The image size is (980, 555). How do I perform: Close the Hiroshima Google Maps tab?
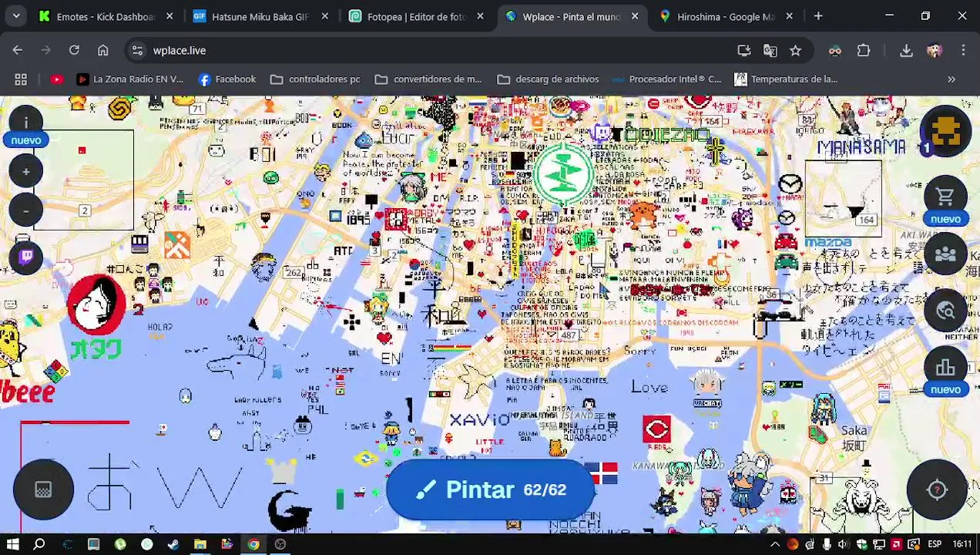pos(789,16)
